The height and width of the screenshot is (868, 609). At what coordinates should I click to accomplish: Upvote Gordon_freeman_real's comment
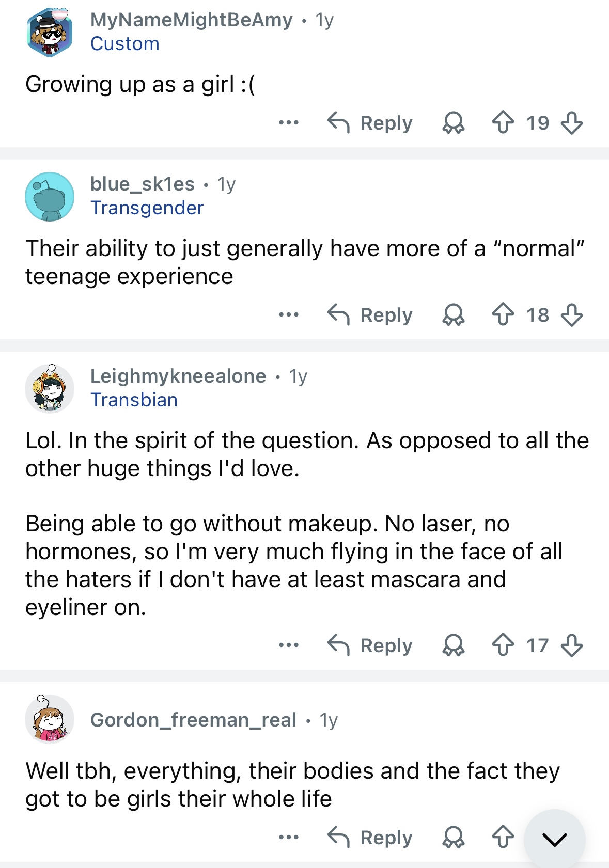pos(503,838)
